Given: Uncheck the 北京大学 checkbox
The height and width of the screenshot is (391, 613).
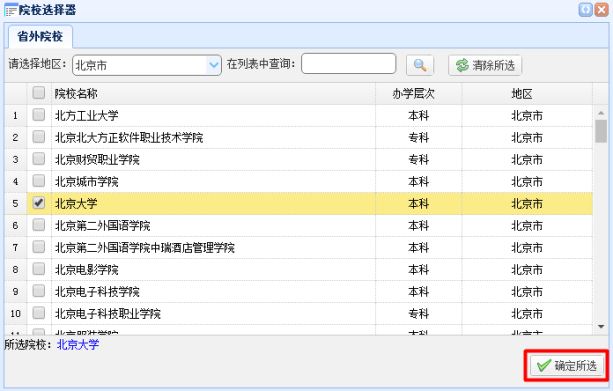Looking at the screenshot, I should 39,203.
